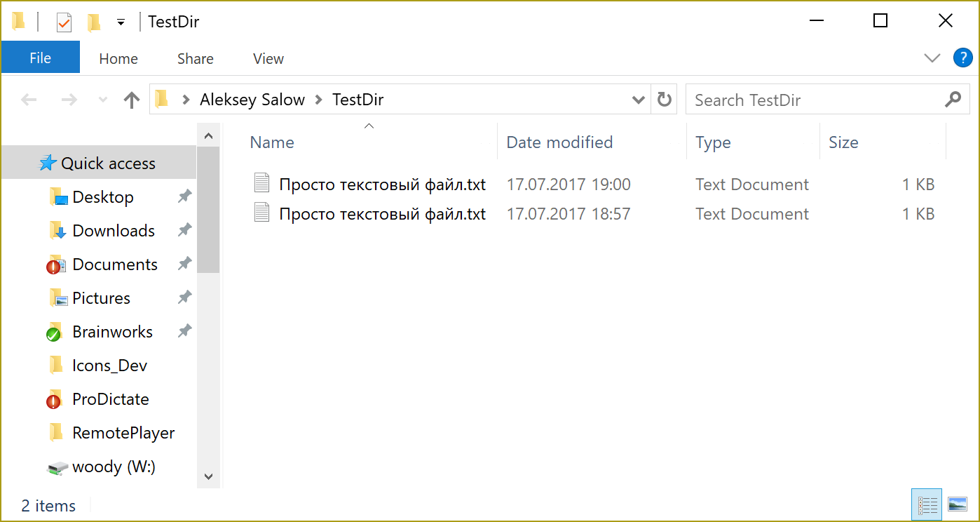Click the New Folder quick access icon
The height and width of the screenshot is (522, 980).
click(94, 22)
